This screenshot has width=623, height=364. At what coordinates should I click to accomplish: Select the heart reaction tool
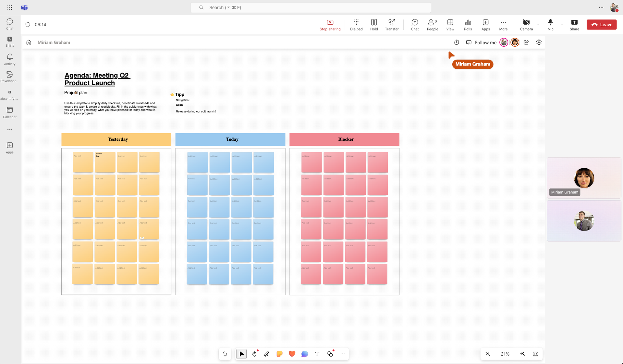coord(292,354)
